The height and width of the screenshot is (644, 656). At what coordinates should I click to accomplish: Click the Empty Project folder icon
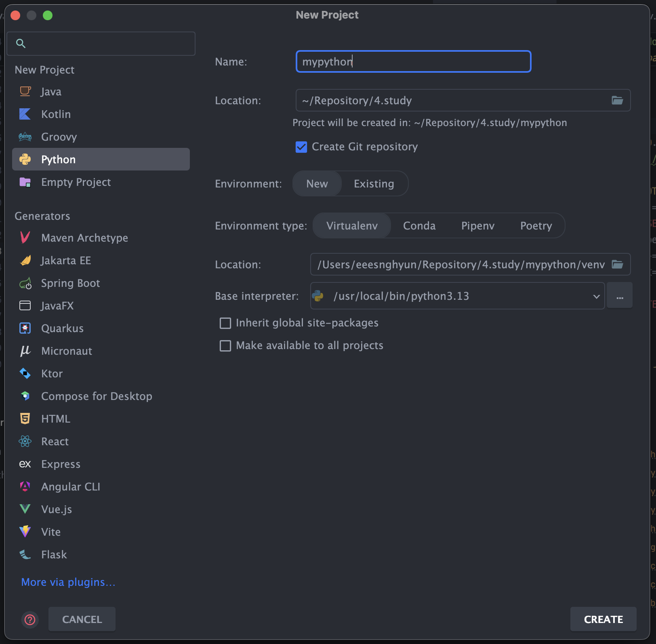[x=25, y=182]
